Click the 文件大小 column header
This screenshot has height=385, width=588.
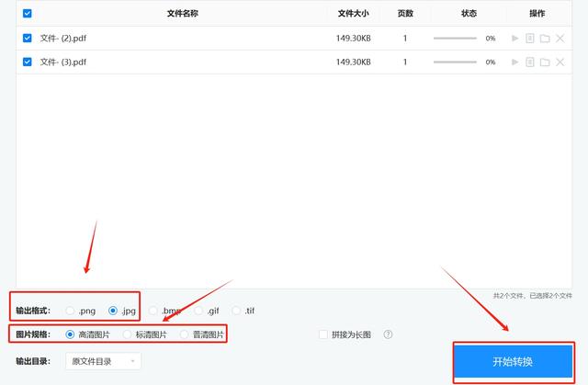click(x=353, y=14)
